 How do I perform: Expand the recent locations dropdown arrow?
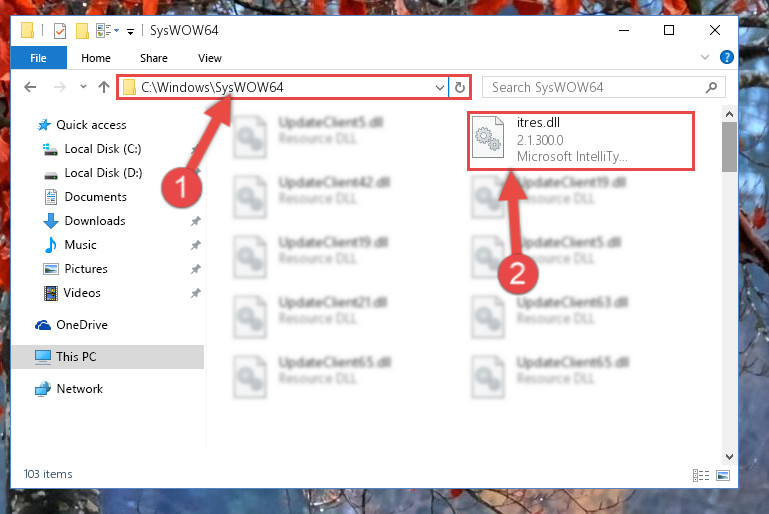pyautogui.click(x=83, y=87)
